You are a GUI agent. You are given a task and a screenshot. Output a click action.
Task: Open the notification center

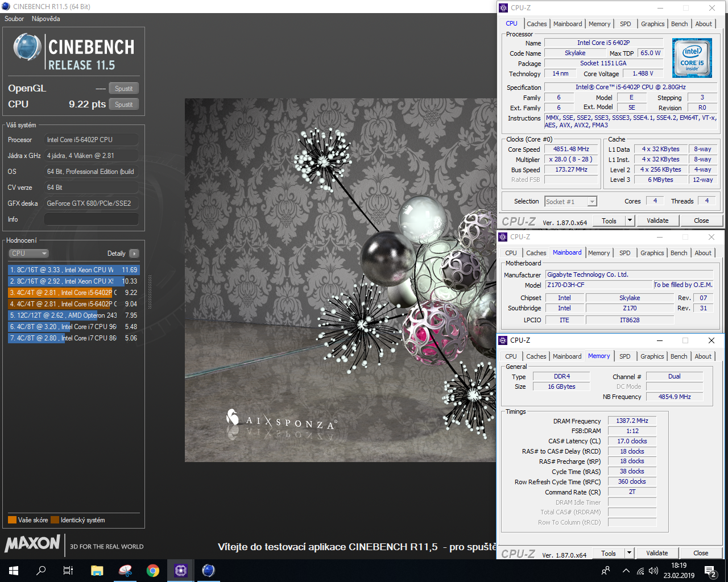(710, 571)
